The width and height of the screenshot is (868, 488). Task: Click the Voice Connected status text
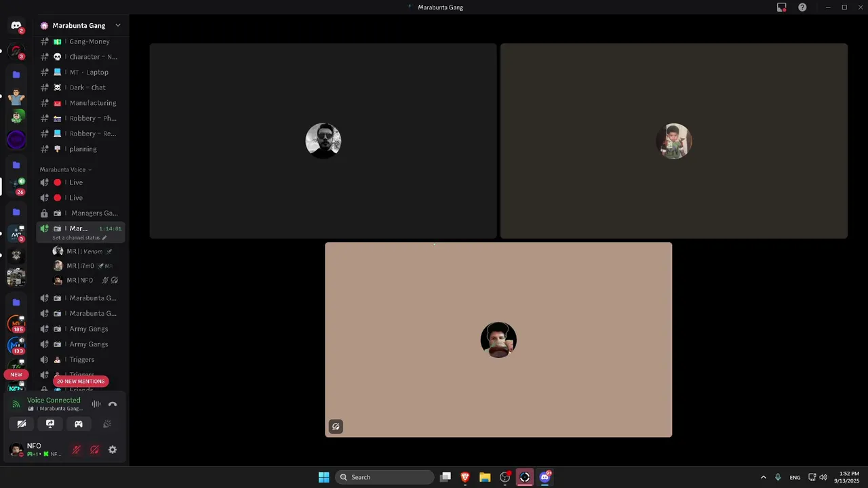point(54,401)
